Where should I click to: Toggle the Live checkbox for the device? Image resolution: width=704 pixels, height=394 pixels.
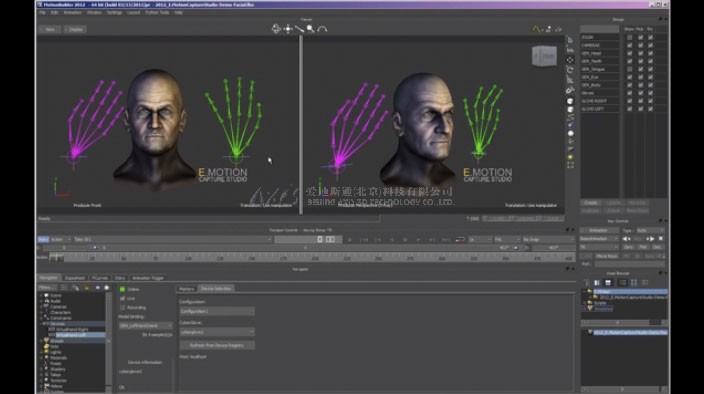pos(123,298)
